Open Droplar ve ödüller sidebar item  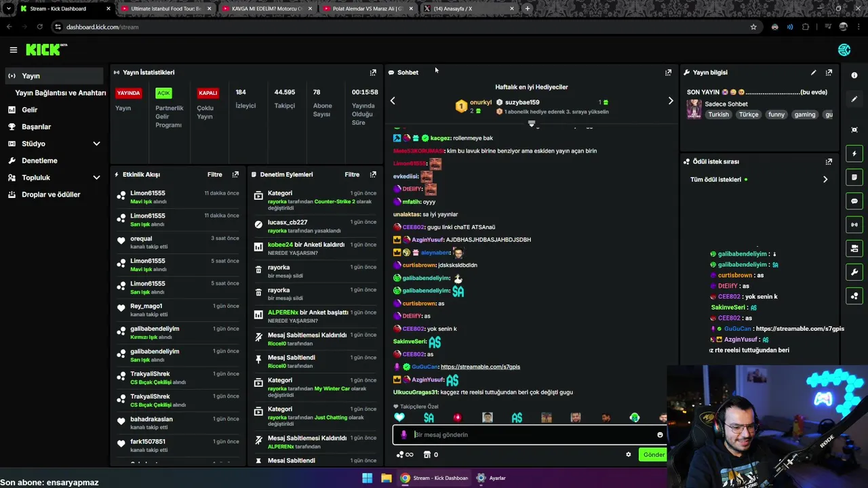[54, 195]
